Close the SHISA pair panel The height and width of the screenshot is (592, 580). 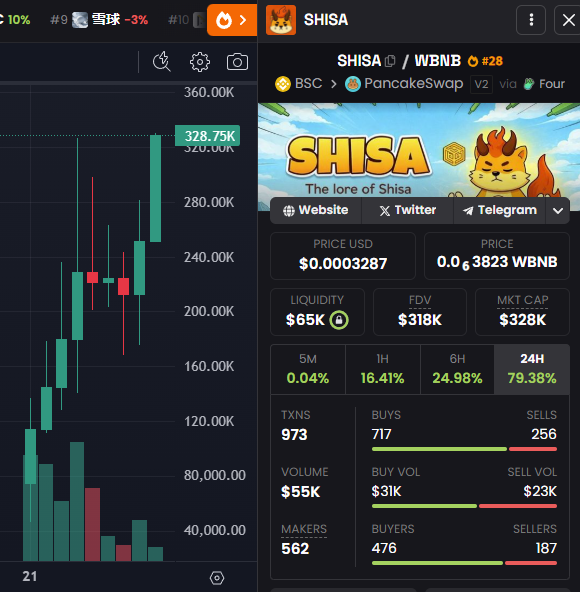coord(568,20)
